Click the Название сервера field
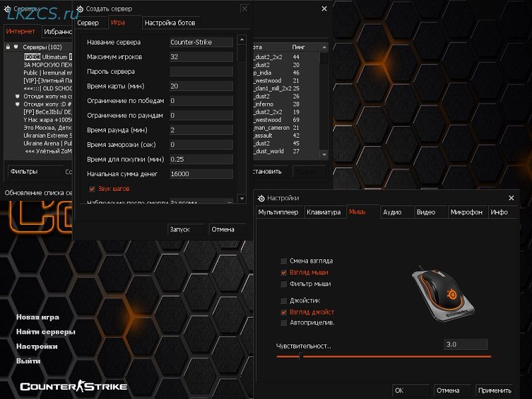Image resolution: width=532 pixels, height=399 pixels. click(x=201, y=42)
